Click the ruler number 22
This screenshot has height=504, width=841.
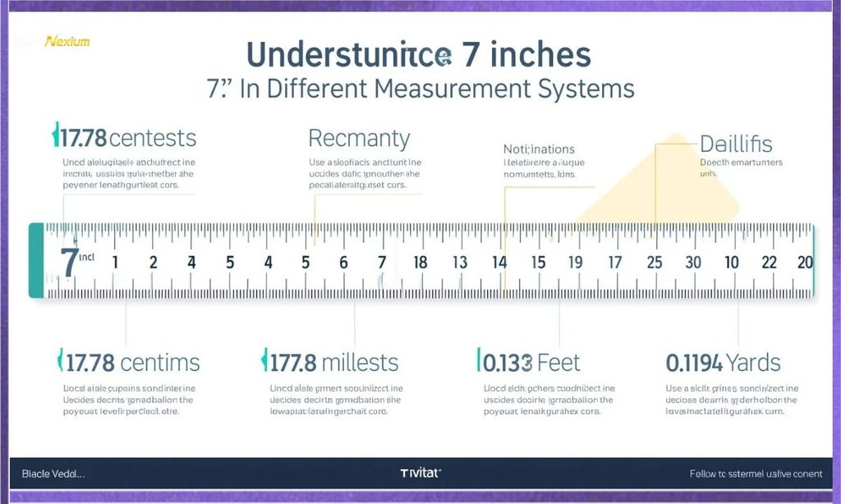pos(769,262)
